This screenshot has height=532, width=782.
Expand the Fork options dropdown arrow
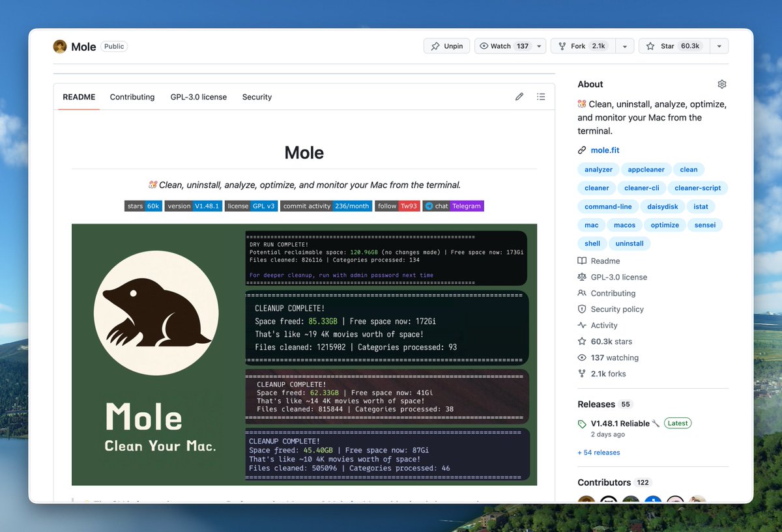[624, 46]
